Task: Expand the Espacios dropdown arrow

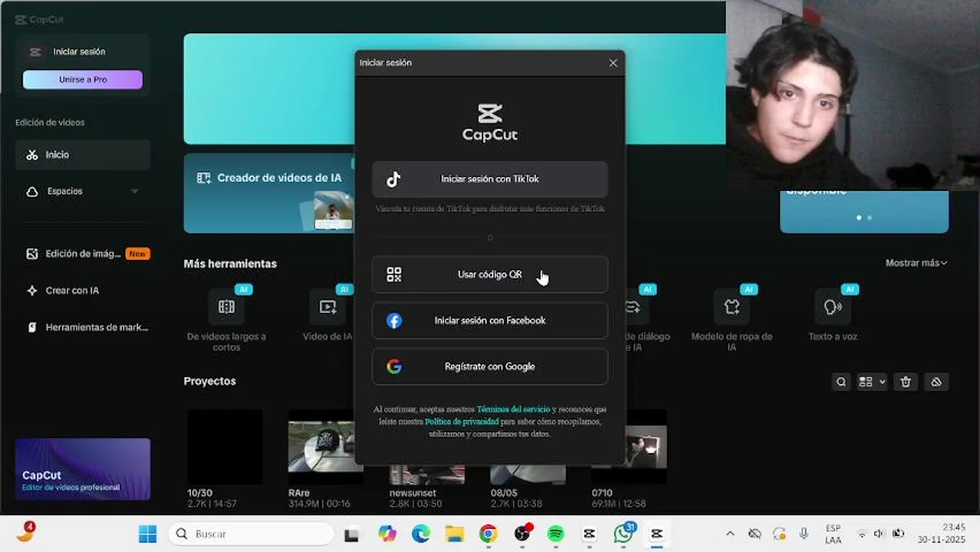Action: pos(135,192)
